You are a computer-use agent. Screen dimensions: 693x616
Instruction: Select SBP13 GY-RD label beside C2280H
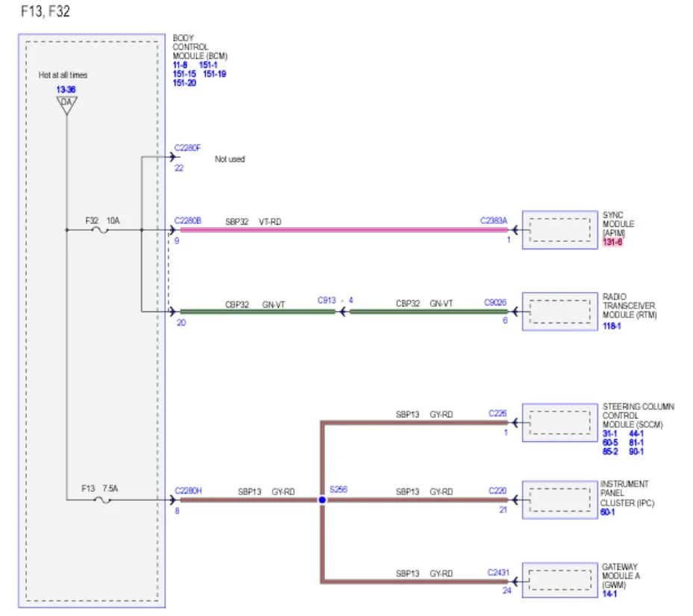(x=266, y=492)
